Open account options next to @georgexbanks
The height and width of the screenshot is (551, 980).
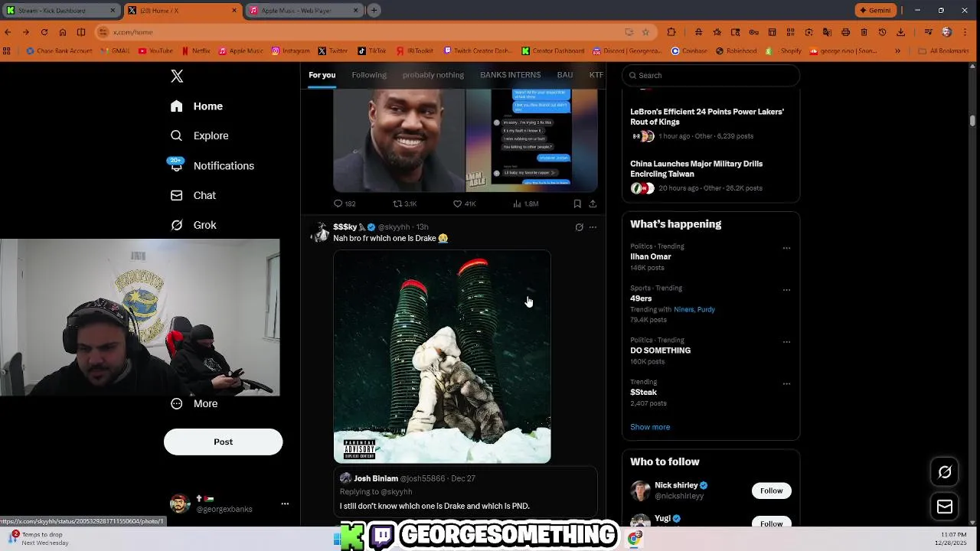point(285,504)
